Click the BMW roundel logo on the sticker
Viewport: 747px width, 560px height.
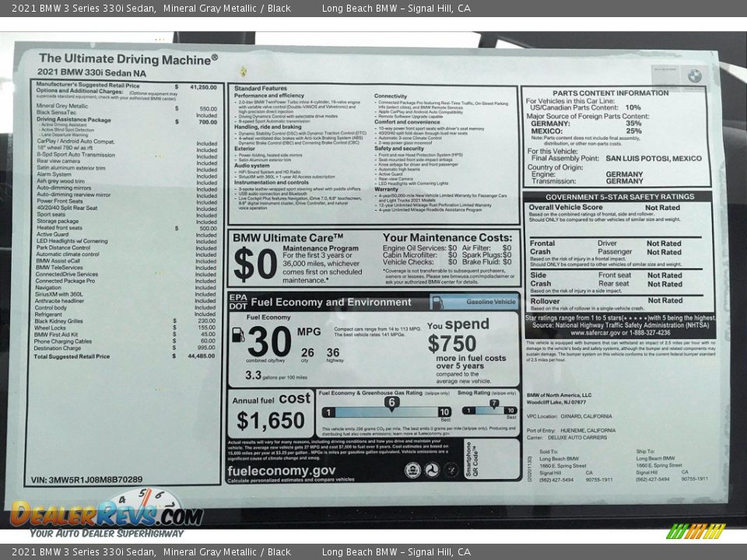[x=694, y=75]
